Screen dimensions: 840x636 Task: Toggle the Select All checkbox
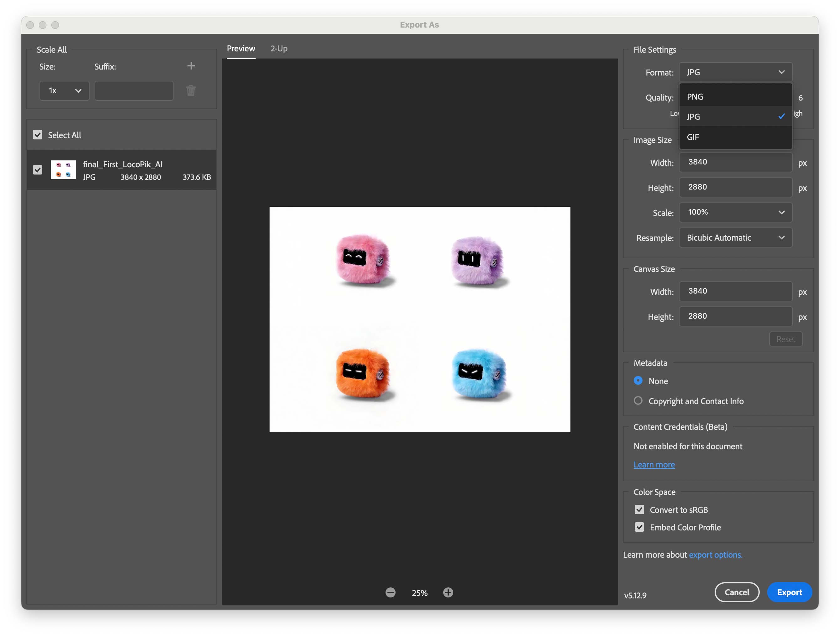point(37,135)
